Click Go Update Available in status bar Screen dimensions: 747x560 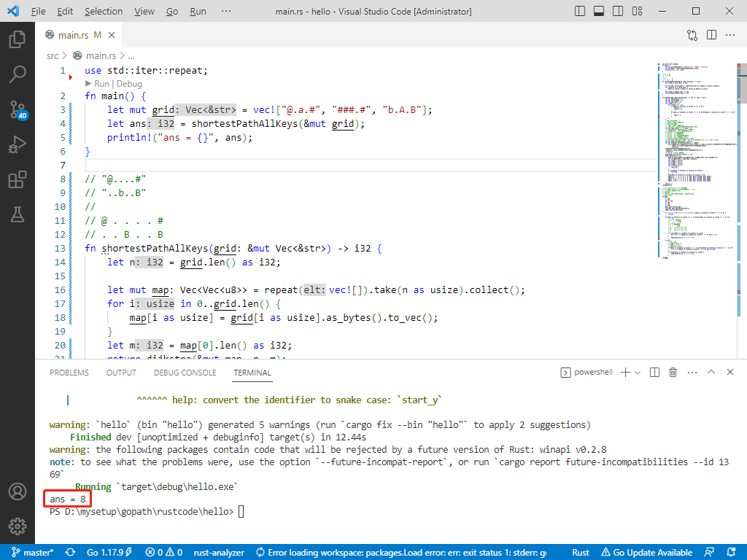[647, 553]
